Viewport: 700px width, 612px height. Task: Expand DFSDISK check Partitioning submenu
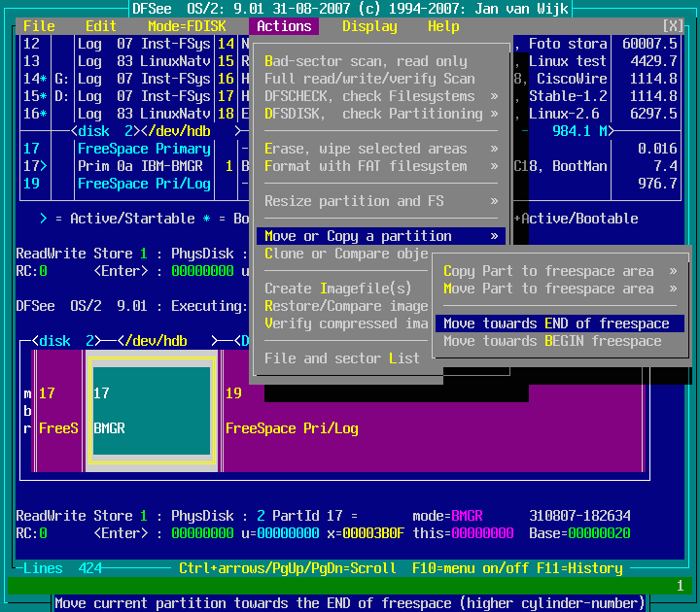[x=379, y=114]
